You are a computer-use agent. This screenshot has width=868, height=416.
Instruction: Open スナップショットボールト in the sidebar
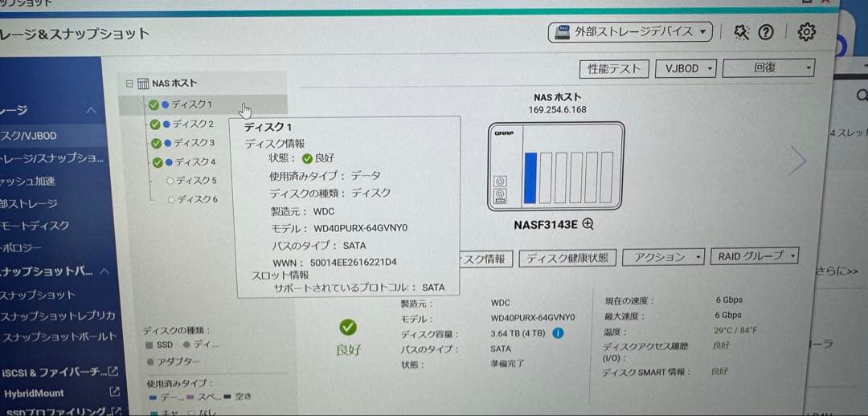[59, 336]
